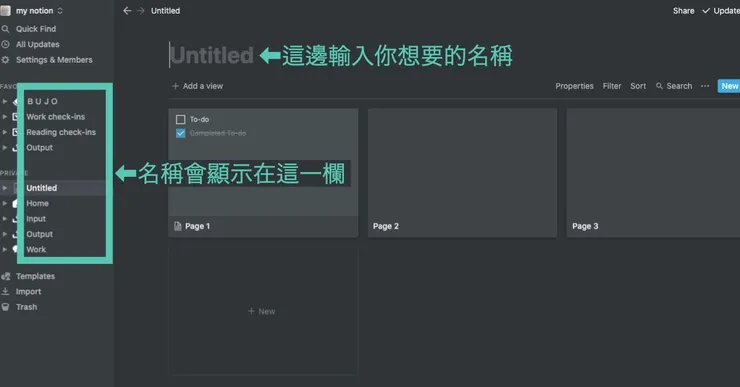Expand the Work check-ins toggle
Screen dimensions: 740x387
(5, 117)
